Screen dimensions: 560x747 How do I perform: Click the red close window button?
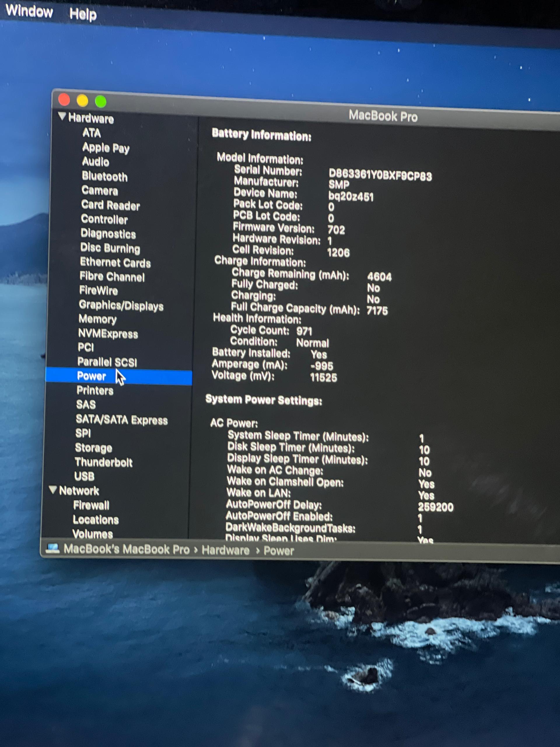[x=64, y=100]
